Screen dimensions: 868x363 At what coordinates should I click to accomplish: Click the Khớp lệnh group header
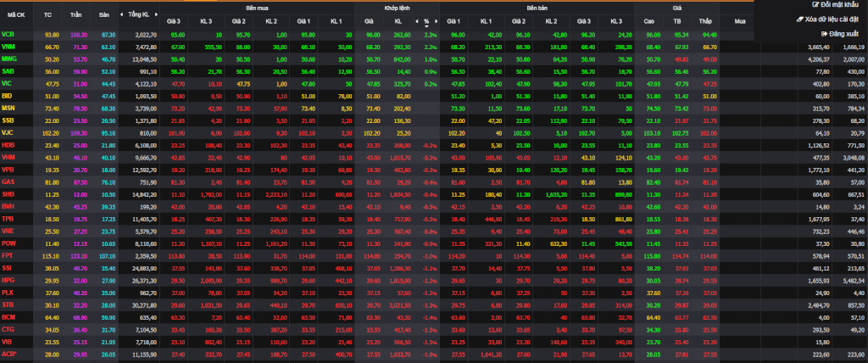397,8
